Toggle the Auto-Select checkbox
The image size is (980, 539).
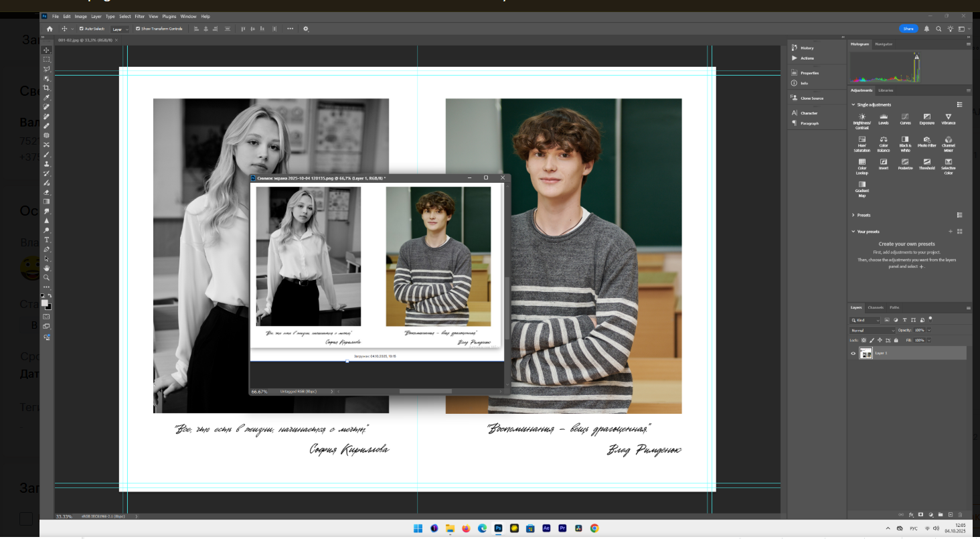point(82,29)
